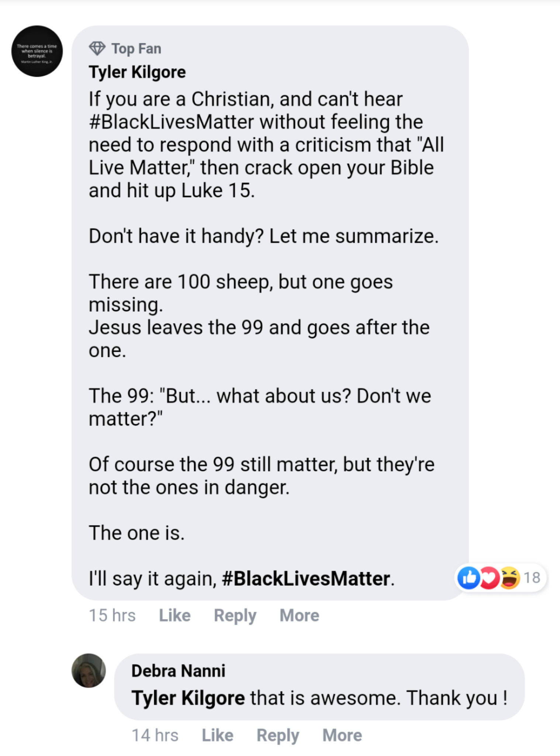Reply to Debra Nanni's comment
The image size is (560, 756).
click(x=278, y=735)
